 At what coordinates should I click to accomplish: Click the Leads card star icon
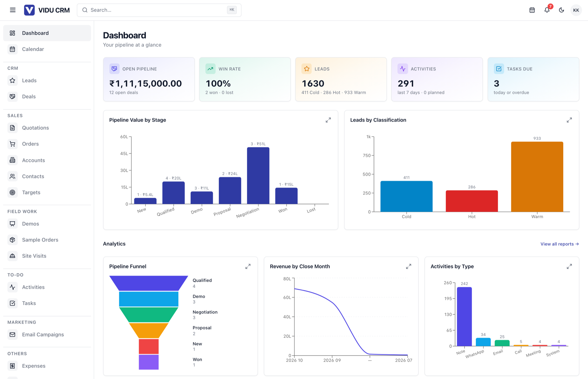(307, 69)
